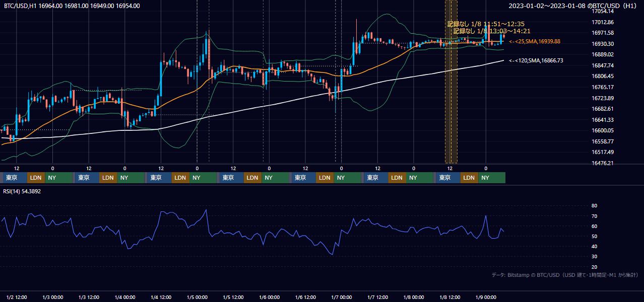Click the RSI scale value 60
The width and height of the screenshot is (644, 302).
coord(595,226)
